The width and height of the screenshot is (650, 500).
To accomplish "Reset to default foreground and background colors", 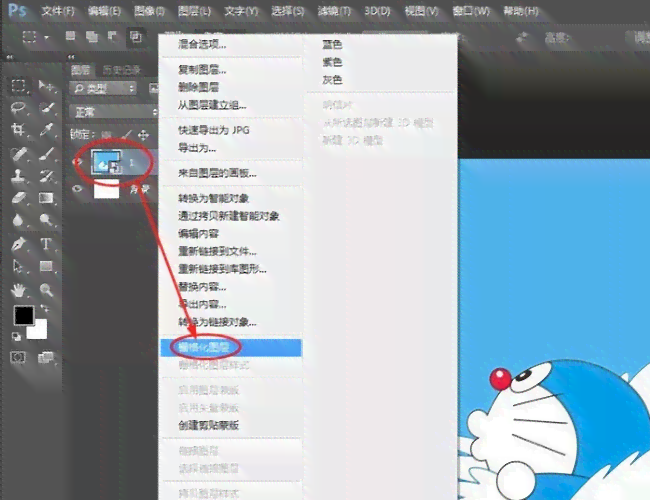I will [16, 336].
